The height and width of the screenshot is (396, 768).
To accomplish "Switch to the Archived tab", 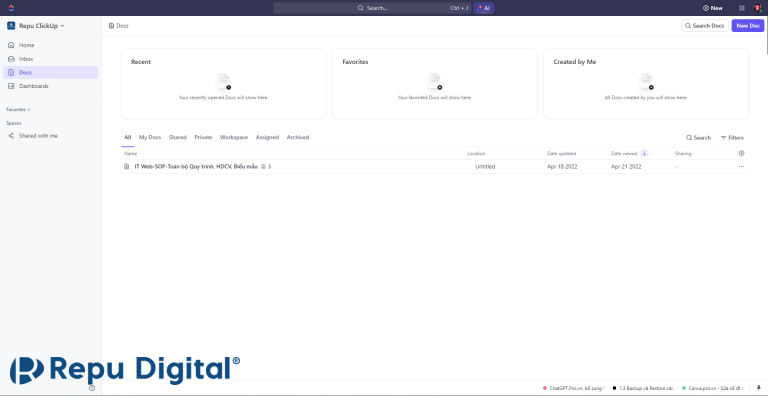I will click(298, 137).
